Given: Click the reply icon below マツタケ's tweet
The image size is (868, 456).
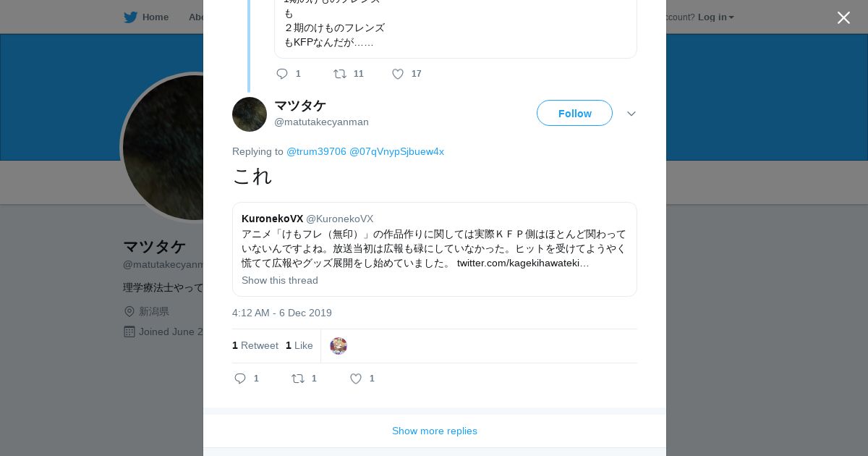Looking at the screenshot, I should tap(240, 379).
